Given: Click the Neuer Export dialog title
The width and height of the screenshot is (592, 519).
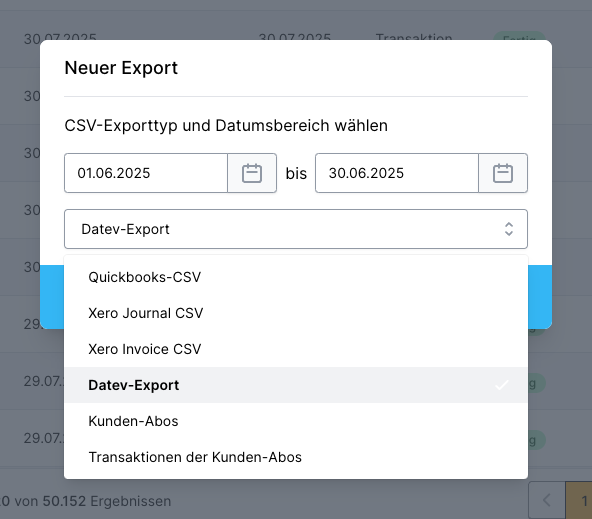Looking at the screenshot, I should (121, 68).
